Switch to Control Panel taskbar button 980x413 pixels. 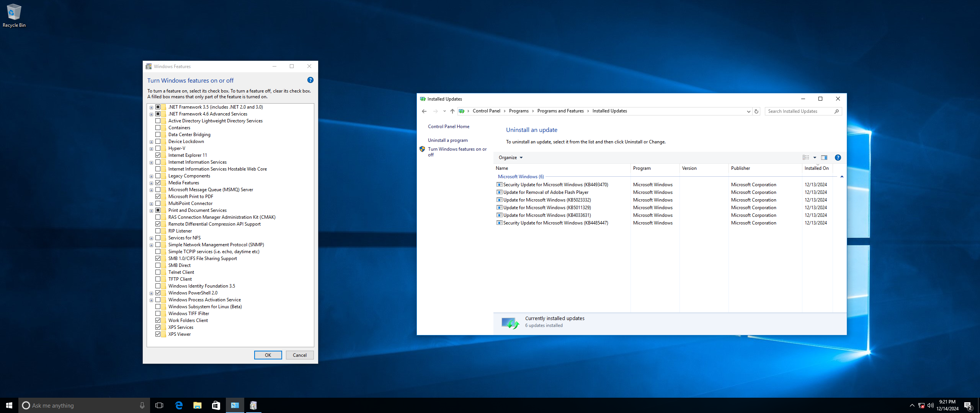(x=235, y=405)
